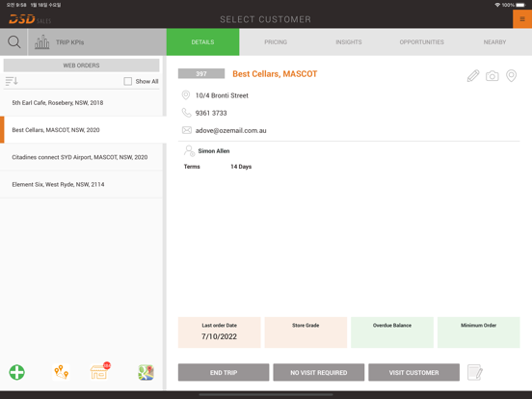Image resolution: width=532 pixels, height=399 pixels.
Task: Tap the VISIT CUSTOMER button
Action: pyautogui.click(x=413, y=373)
